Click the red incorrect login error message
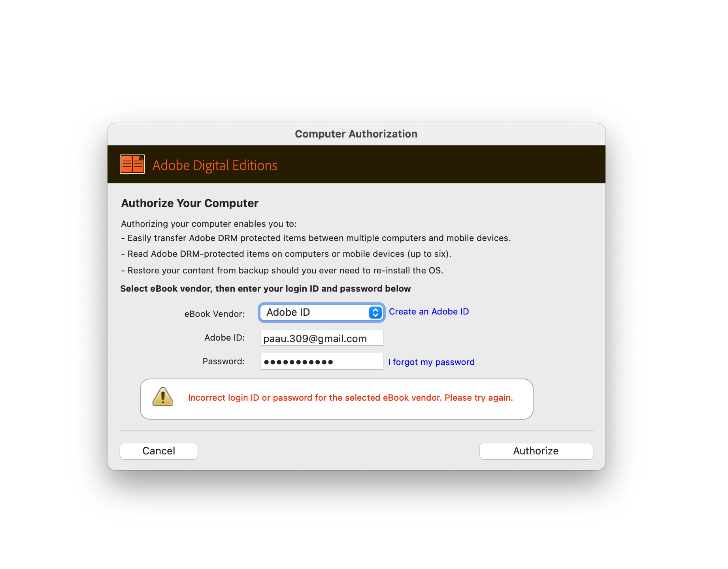Viewport: 728px width, 569px height. tap(351, 398)
